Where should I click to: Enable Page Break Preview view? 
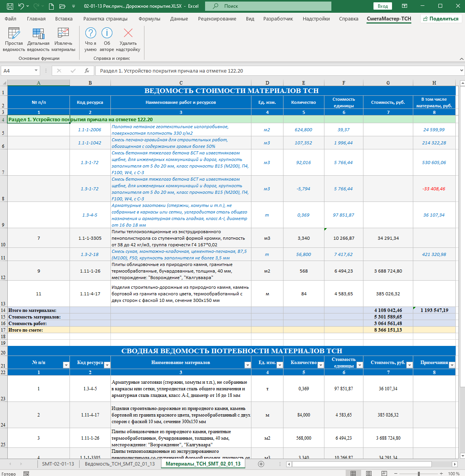tap(384, 473)
